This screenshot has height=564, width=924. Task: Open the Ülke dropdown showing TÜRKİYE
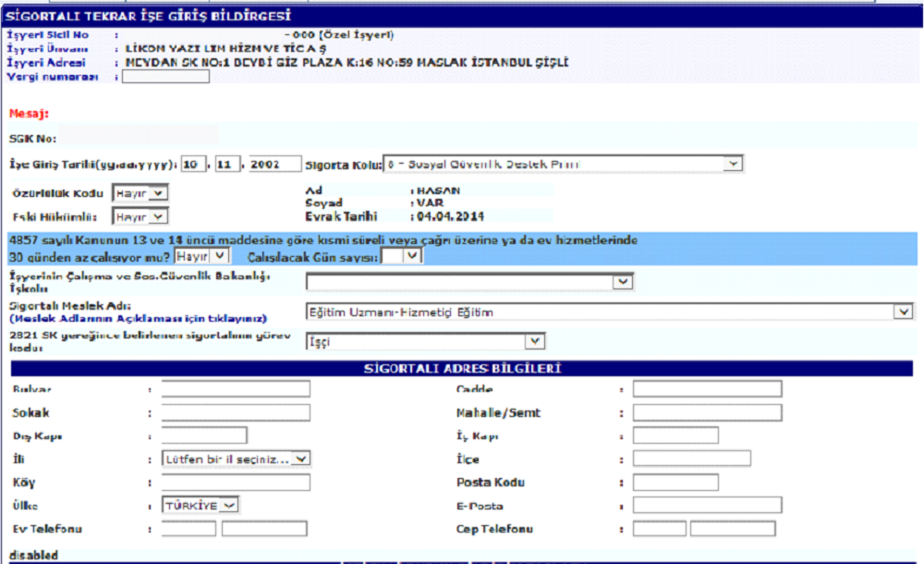[201, 505]
